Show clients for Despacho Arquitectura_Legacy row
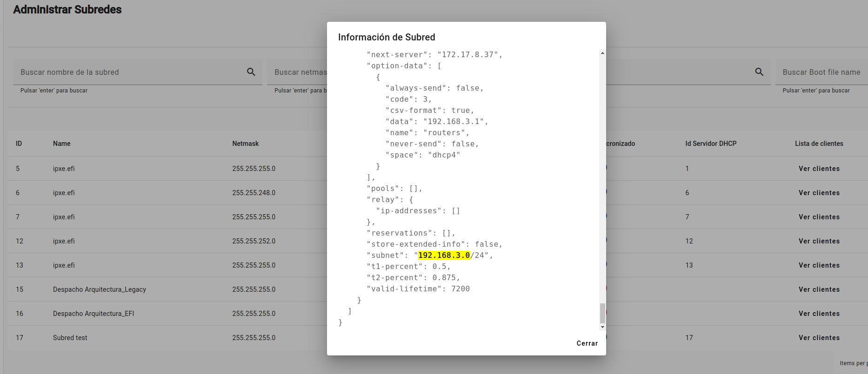868x374 pixels. coord(819,289)
